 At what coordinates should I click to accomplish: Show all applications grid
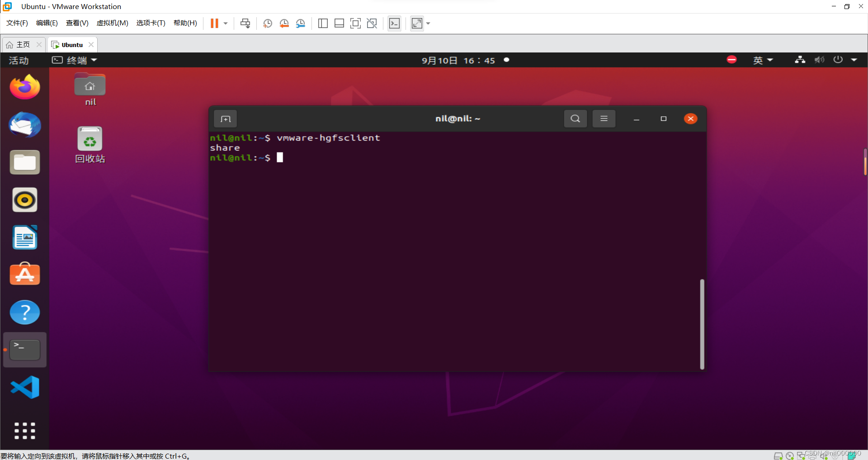(25, 431)
